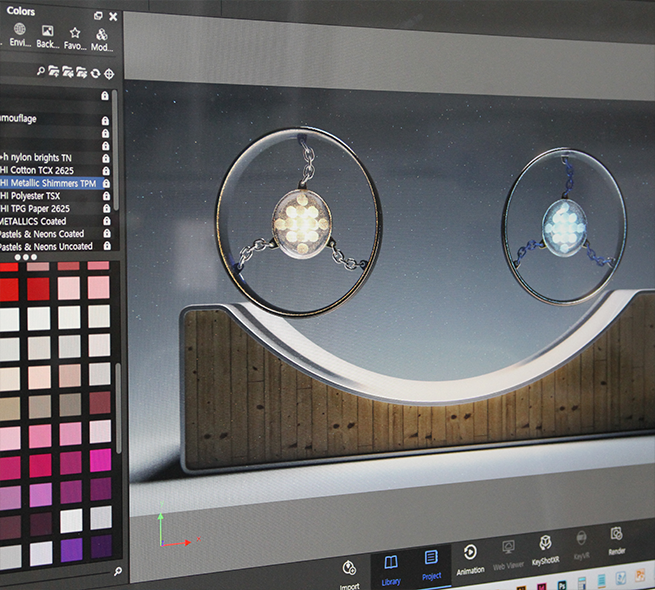The image size is (655, 590).
Task: Click the search magnifier in Colors toolbar
Action: coord(41,71)
